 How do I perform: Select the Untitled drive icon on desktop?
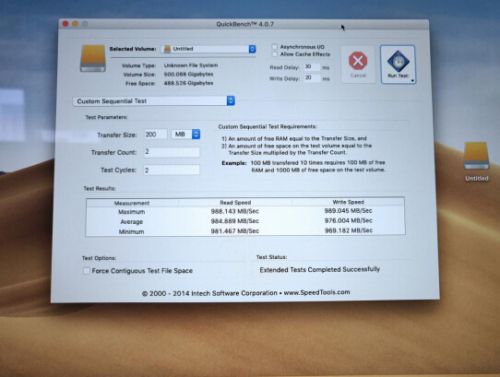pos(477,156)
